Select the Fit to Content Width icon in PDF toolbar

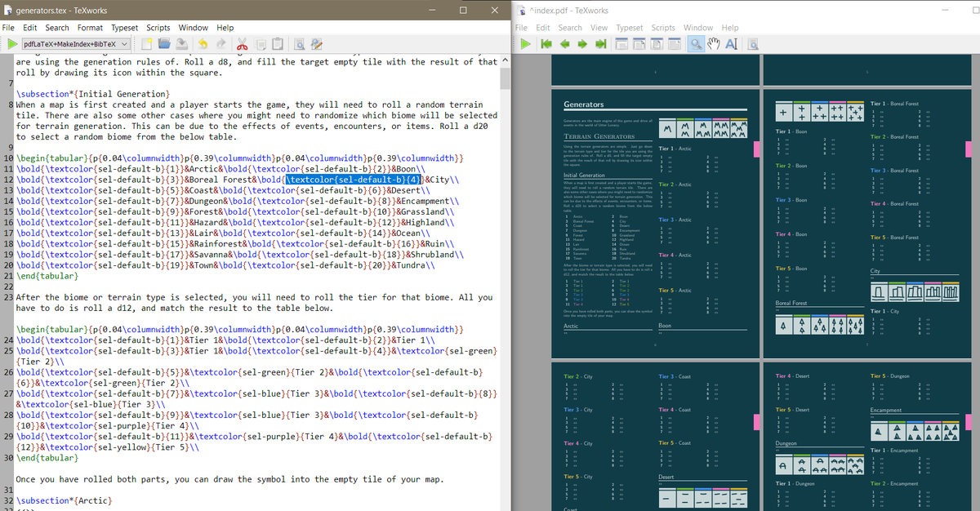(x=673, y=43)
